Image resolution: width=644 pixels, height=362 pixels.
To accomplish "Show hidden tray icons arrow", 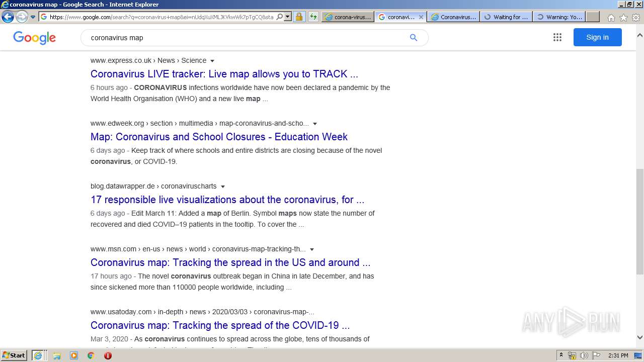I will (x=561, y=355).
